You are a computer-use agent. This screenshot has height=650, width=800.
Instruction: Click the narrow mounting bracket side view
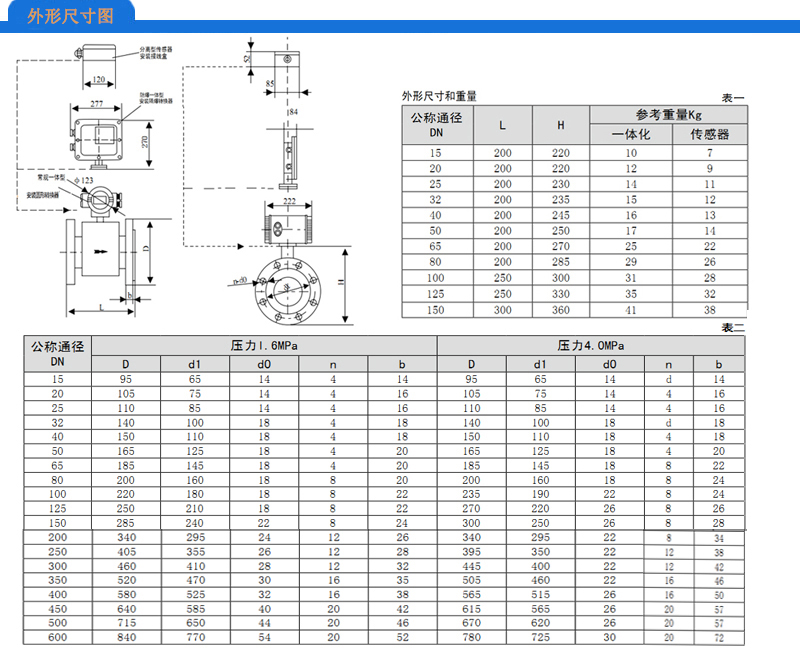click(289, 155)
